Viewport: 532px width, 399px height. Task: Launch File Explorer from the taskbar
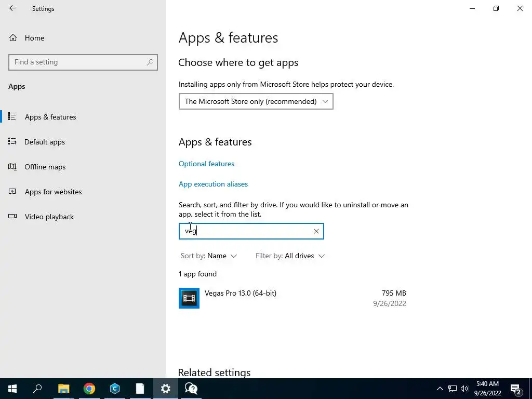[63, 389]
